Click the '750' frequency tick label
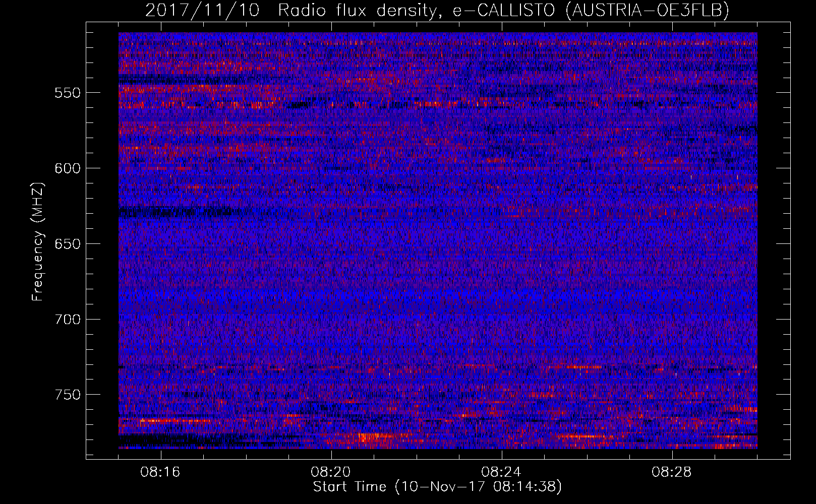Image resolution: width=816 pixels, height=504 pixels. point(68,395)
